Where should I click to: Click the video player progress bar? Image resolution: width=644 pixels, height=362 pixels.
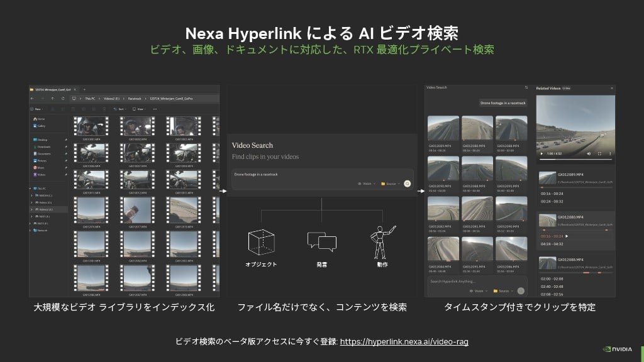tap(575, 160)
